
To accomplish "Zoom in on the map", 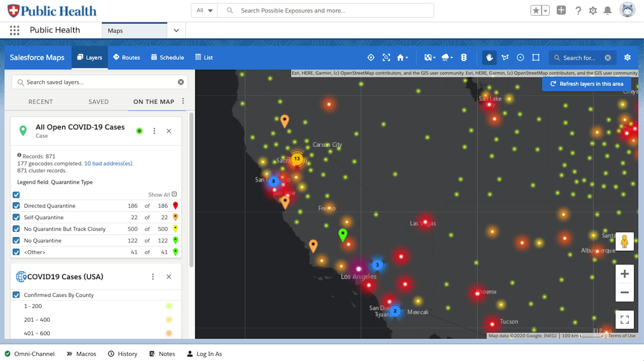I will point(624,274).
